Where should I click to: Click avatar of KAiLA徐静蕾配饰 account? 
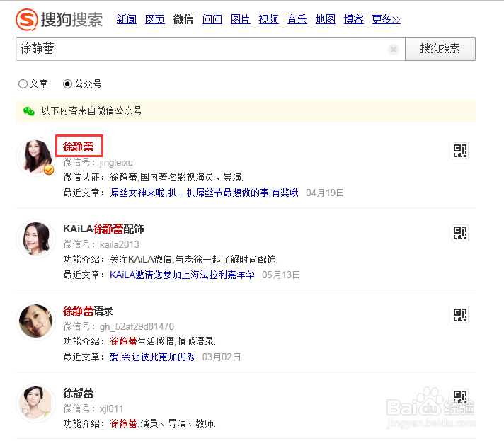(x=35, y=239)
